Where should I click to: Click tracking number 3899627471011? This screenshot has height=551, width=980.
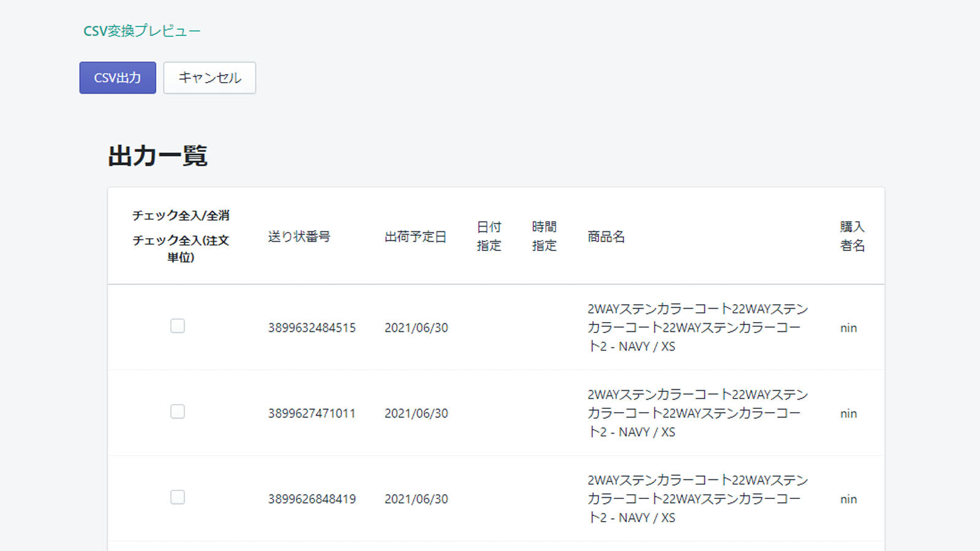(312, 413)
